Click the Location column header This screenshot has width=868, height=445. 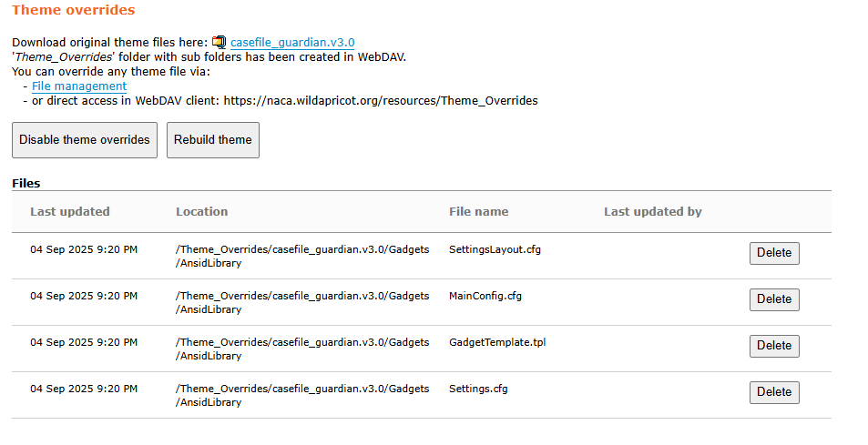201,211
